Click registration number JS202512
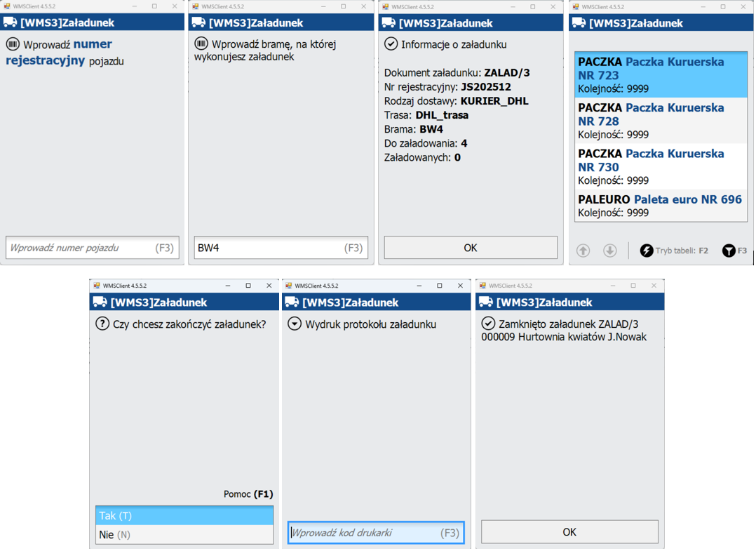Screen dimensions: 756x551 click(486, 87)
